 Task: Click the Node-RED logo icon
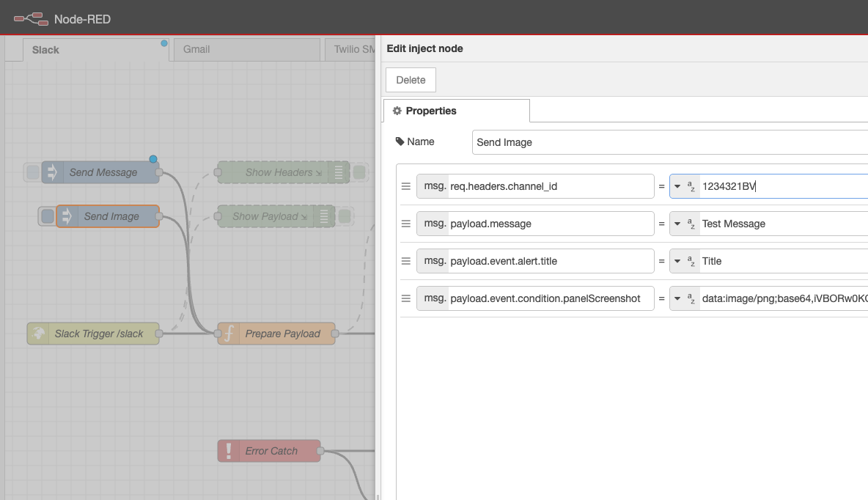(31, 19)
